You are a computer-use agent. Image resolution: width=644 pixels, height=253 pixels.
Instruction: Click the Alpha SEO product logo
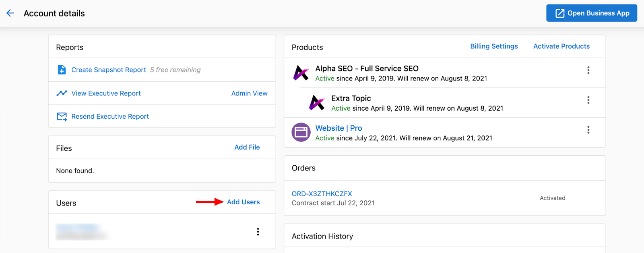[x=301, y=73]
